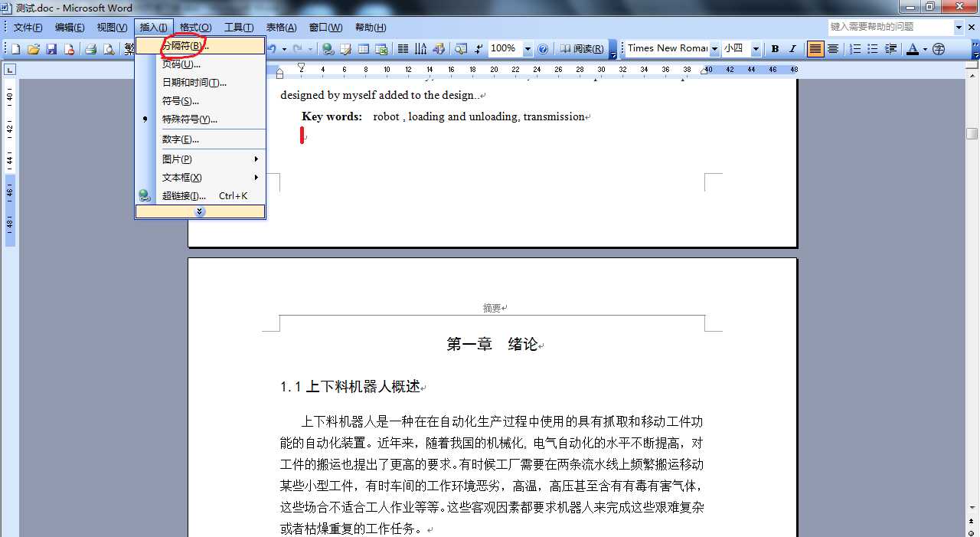Viewport: 980px width, 537px height.
Task: Click the Text Direction icon
Action: point(420,49)
